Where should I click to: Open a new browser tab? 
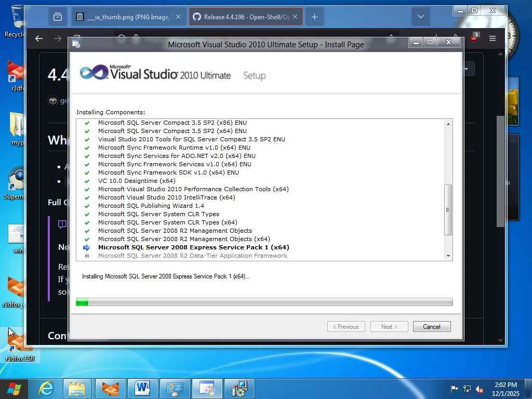tap(314, 17)
